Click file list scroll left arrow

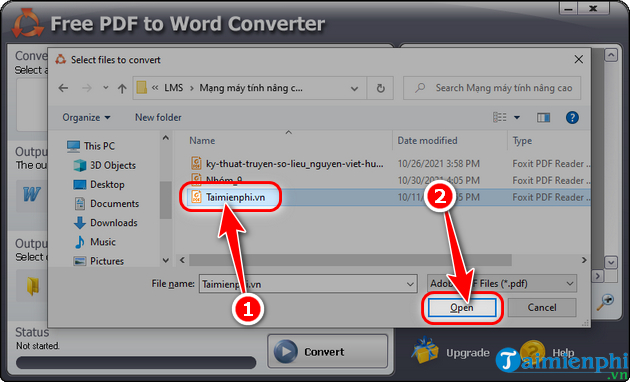coord(182,260)
